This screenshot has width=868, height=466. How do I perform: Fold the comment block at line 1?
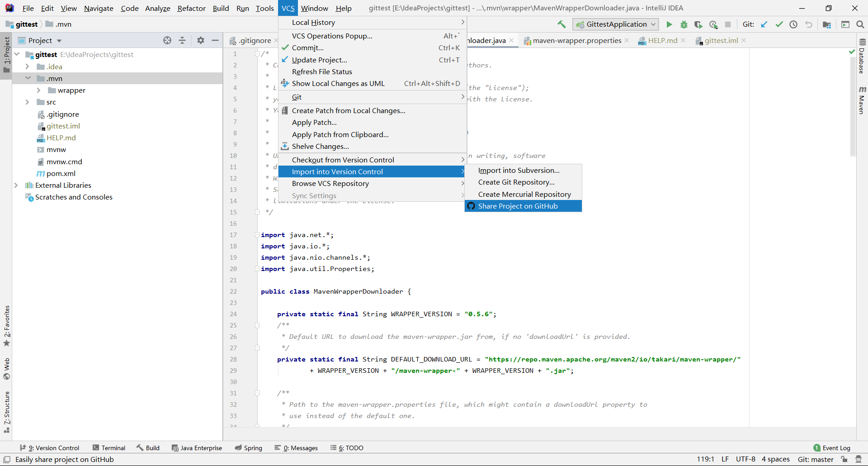(257, 54)
